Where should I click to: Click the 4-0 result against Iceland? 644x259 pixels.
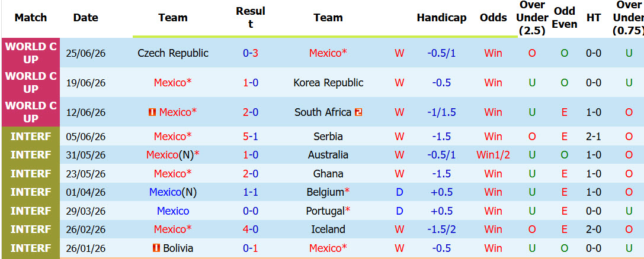click(251, 229)
